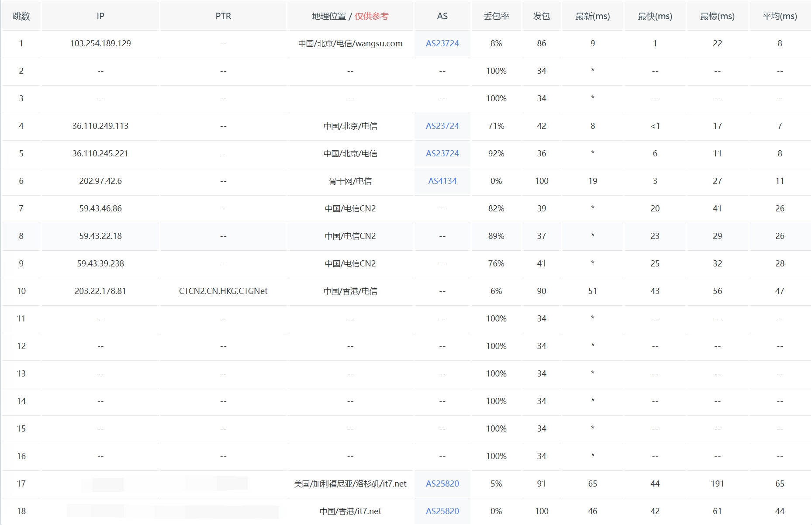Click location 骨干网/电信
Image resolution: width=812 pixels, height=525 pixels.
pos(350,181)
